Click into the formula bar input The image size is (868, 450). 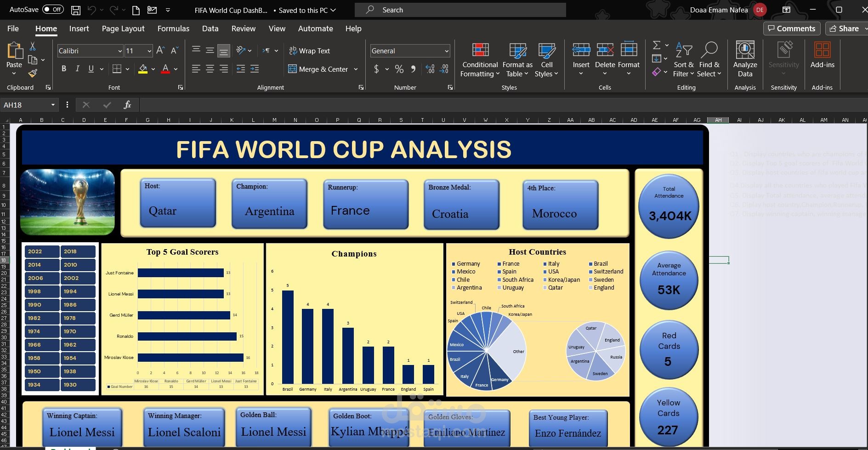[x=503, y=105]
